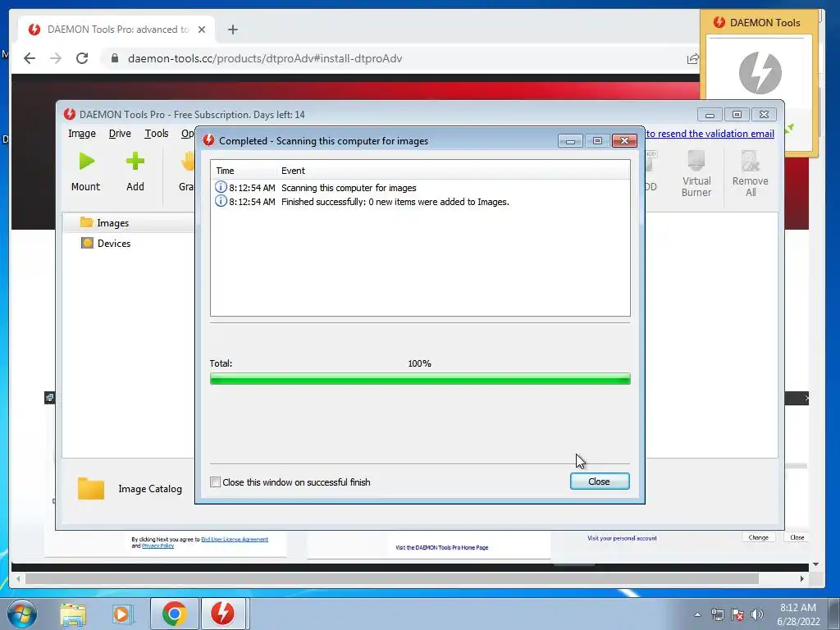Screen dimensions: 840x630
Task: Select the 'Finished successfully' log row
Action: (420, 202)
